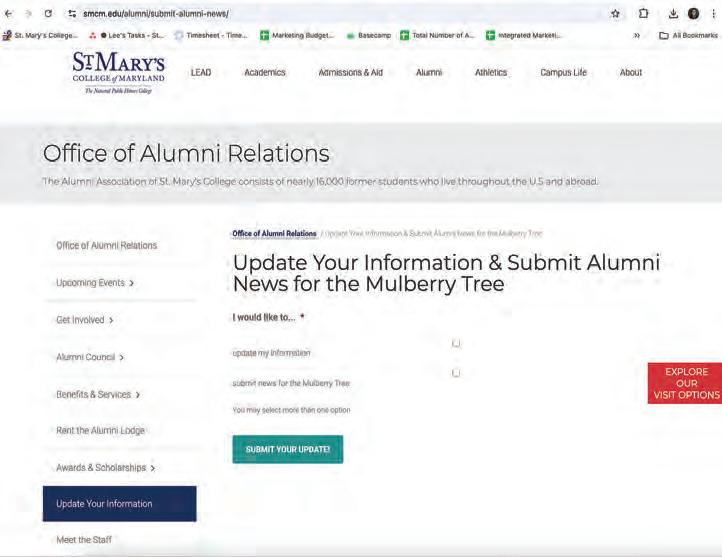Open the browser downloads icon
722x557 pixels.
pyautogui.click(x=673, y=14)
